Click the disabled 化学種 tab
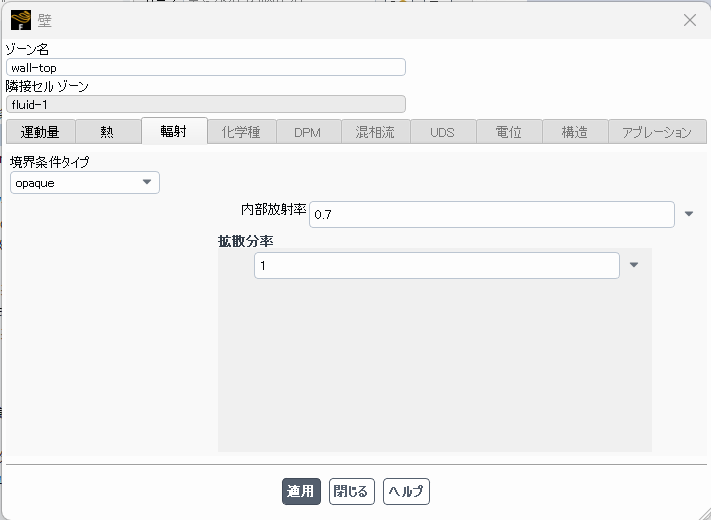 tap(242, 132)
